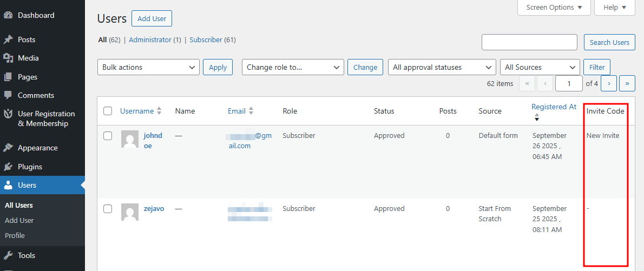Expand the Help panel
The image size is (644, 271).
coord(615,8)
